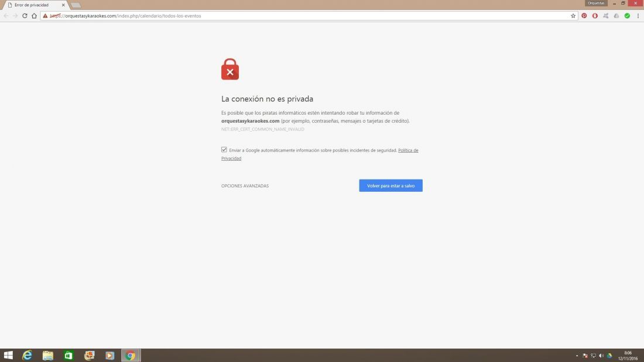The width and height of the screenshot is (644, 362).
Task: Click the red Opera-style extension icon
Action: [x=595, y=16]
